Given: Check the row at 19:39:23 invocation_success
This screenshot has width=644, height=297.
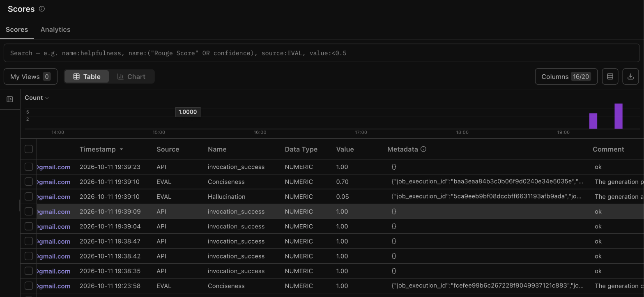Looking at the screenshot, I should (x=29, y=167).
